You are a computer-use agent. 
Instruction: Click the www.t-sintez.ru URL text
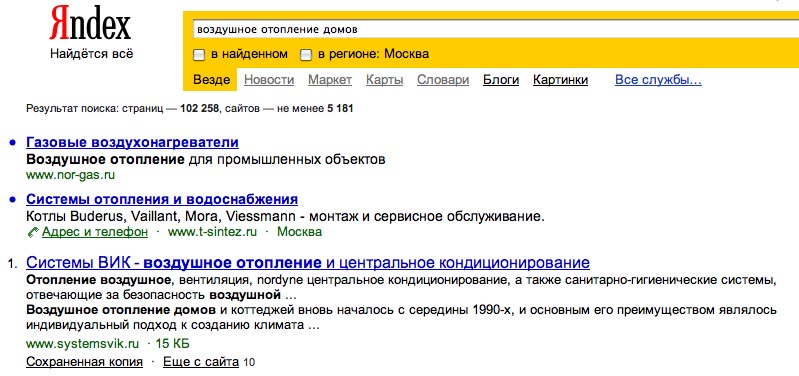click(212, 232)
